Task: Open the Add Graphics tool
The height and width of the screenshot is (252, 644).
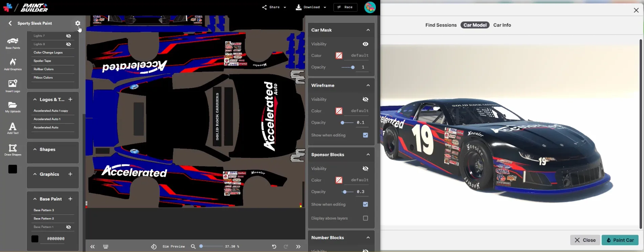Action: point(13,64)
